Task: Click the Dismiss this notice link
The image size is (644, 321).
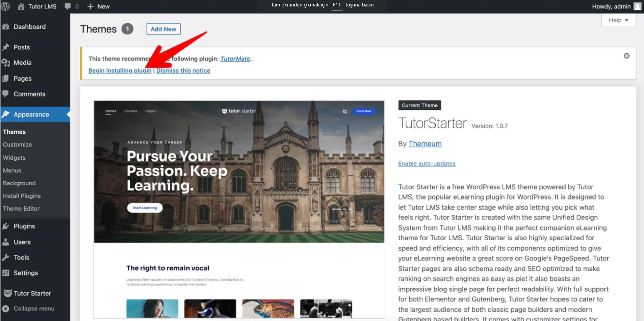Action: click(183, 71)
